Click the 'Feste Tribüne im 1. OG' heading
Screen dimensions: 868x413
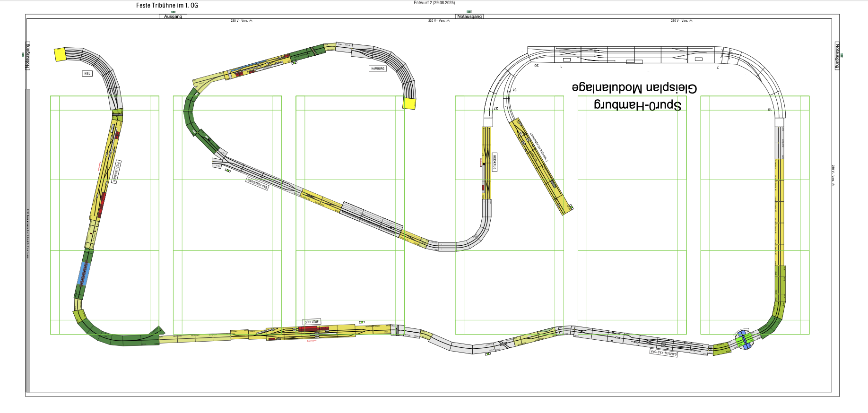click(167, 5)
